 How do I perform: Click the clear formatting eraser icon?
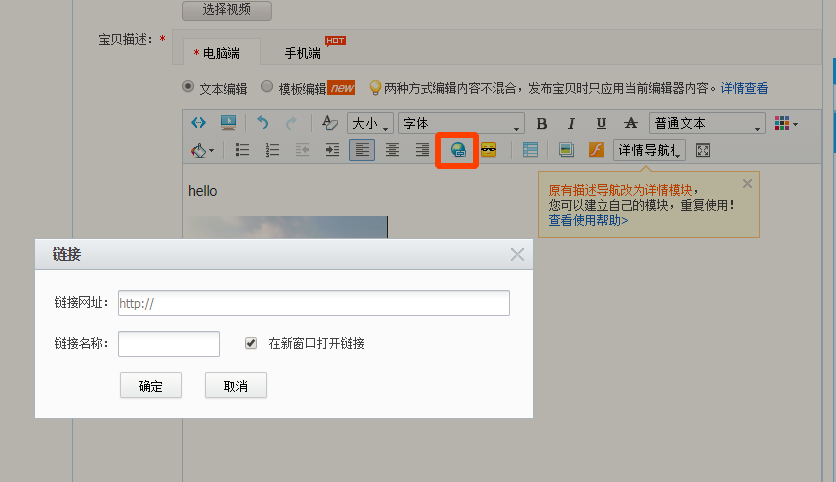coord(329,123)
